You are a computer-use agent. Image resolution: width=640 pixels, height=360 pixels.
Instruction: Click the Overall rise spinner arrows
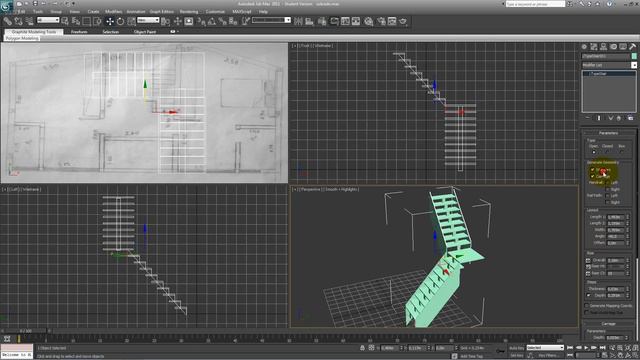(x=627, y=260)
